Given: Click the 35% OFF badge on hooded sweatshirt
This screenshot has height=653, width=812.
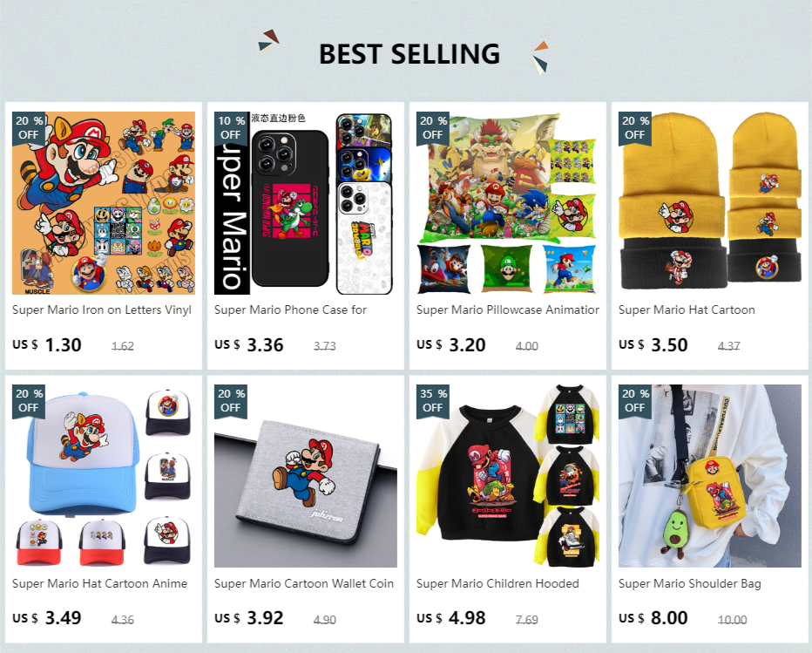Looking at the screenshot, I should (x=433, y=401).
